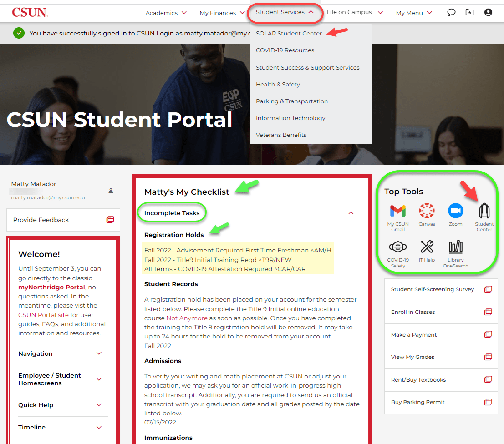Viewport: 504px width, 444px height.
Task: Click green success checkmark icon
Action: 19,33
